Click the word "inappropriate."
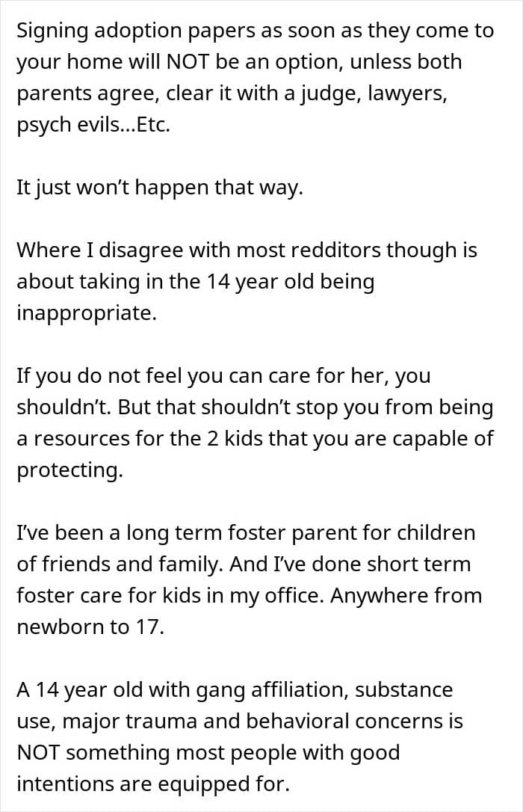523x812 pixels. click(87, 313)
